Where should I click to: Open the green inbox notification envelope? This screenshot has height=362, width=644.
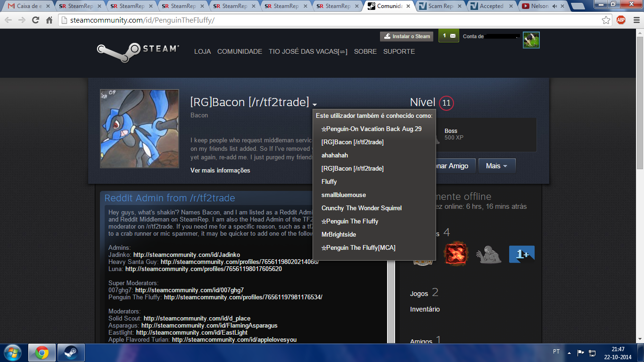coord(448,36)
